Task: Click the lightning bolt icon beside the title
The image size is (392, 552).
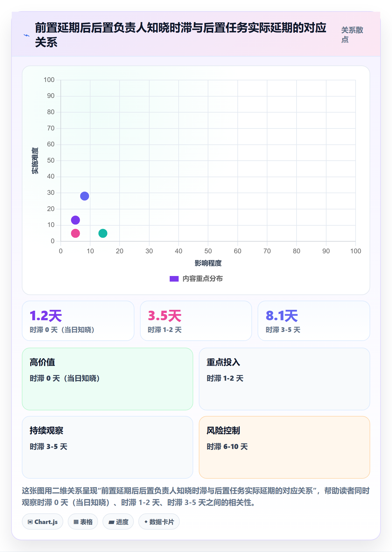Action: pyautogui.click(x=27, y=36)
